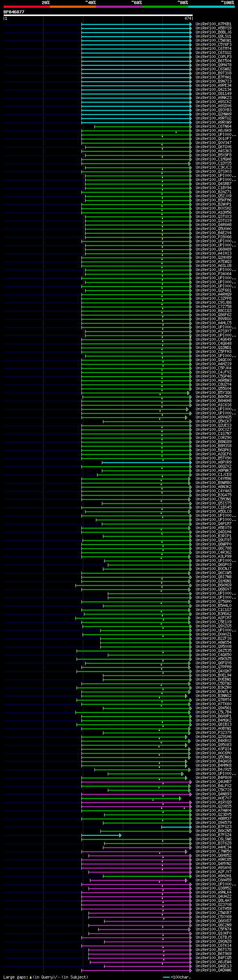
Task: Select UniRef100_C0PLP3 label
Action: (x=213, y=57)
